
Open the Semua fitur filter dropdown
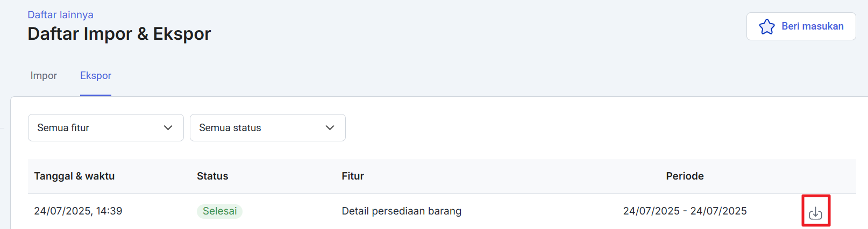pos(105,128)
